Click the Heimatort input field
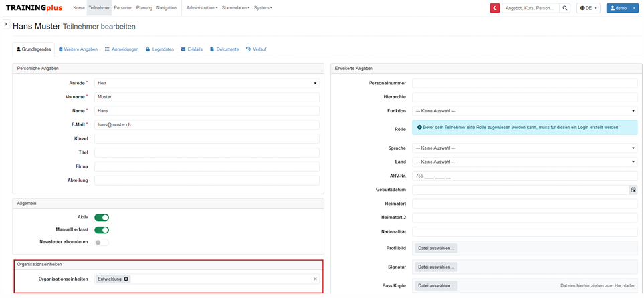 pyautogui.click(x=525, y=204)
